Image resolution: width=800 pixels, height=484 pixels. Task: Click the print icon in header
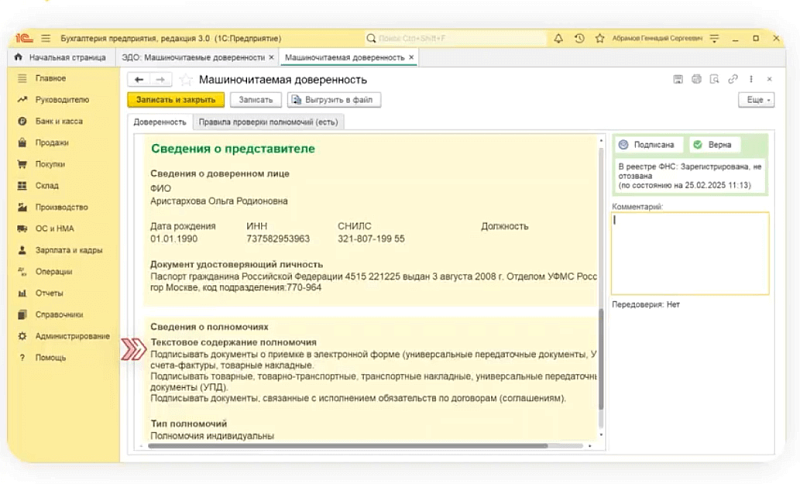(696, 79)
